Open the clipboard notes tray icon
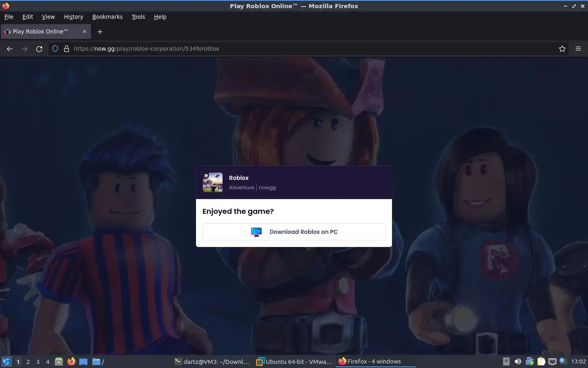This screenshot has height=368, width=588. 541,361
